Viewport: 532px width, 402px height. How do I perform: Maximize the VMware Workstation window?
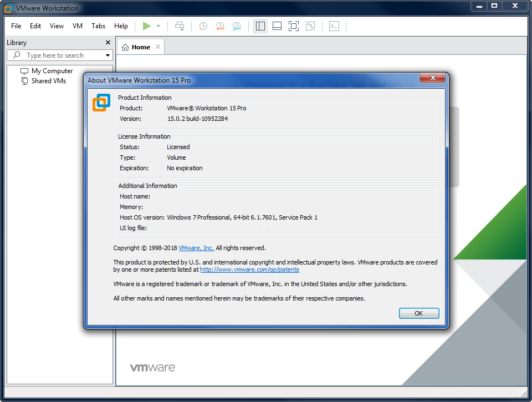point(494,6)
